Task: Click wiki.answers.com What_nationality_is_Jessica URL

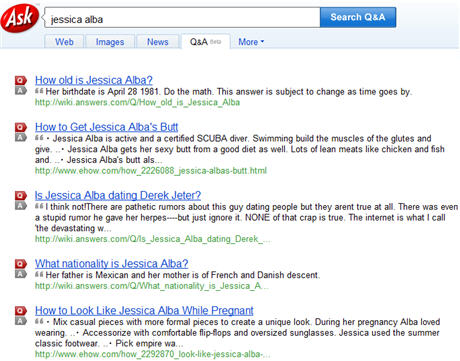Action: [x=152, y=286]
